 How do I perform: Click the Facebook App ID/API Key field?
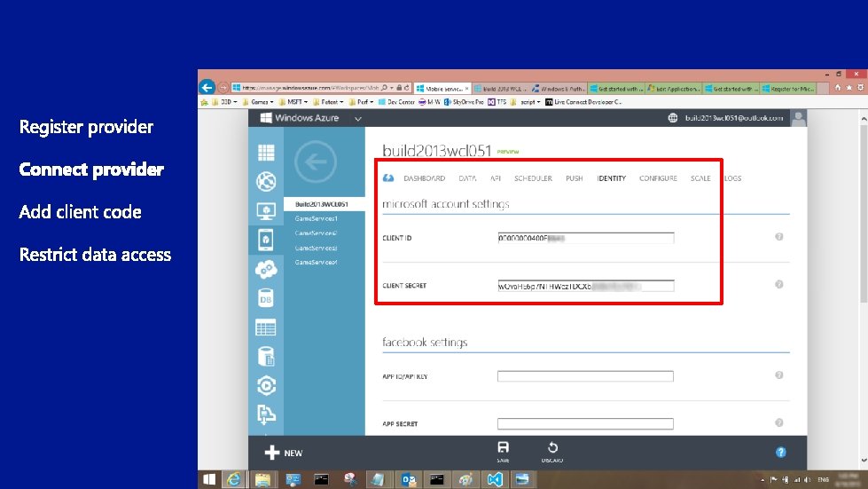[585, 376]
